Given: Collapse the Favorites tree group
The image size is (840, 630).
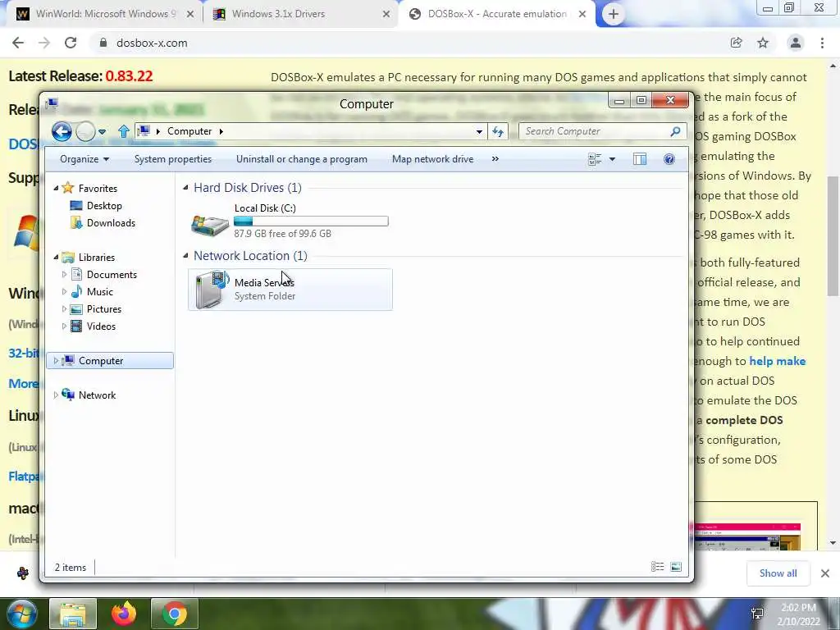Looking at the screenshot, I should click(x=56, y=188).
